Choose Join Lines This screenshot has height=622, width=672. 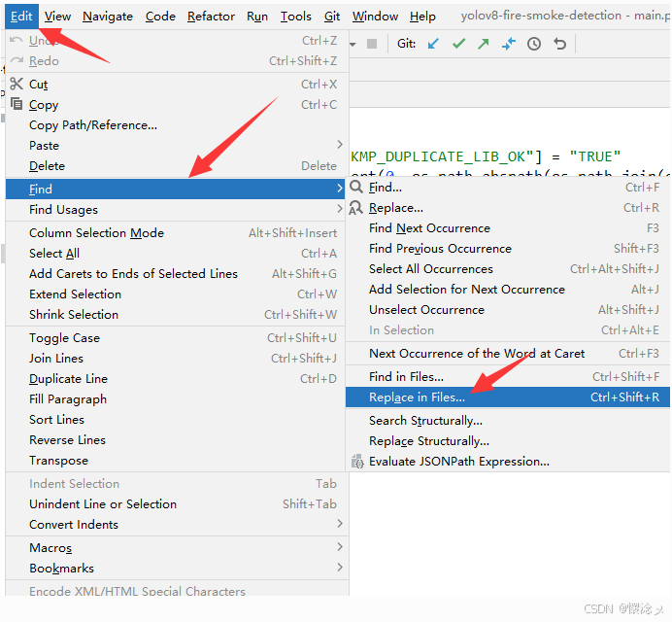click(176, 359)
